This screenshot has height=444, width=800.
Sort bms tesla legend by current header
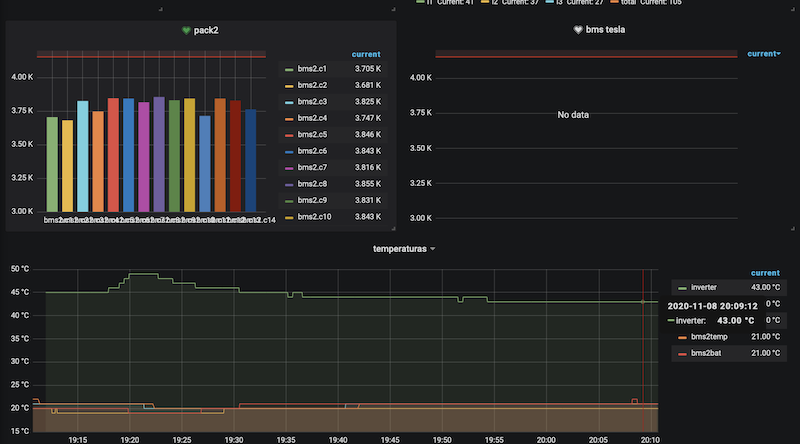point(764,54)
